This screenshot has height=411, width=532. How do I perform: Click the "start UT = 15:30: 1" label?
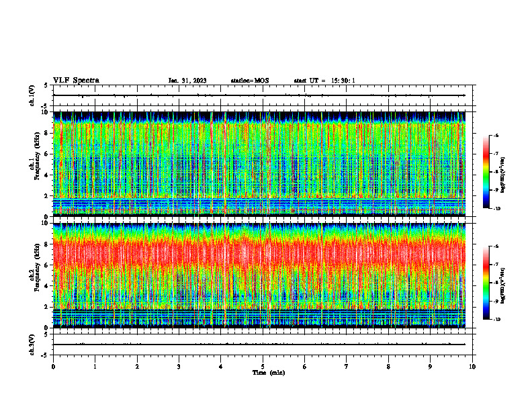click(x=324, y=81)
